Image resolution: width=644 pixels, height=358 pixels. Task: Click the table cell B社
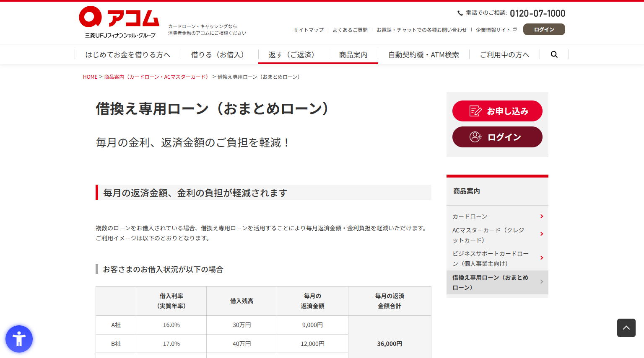pos(116,344)
